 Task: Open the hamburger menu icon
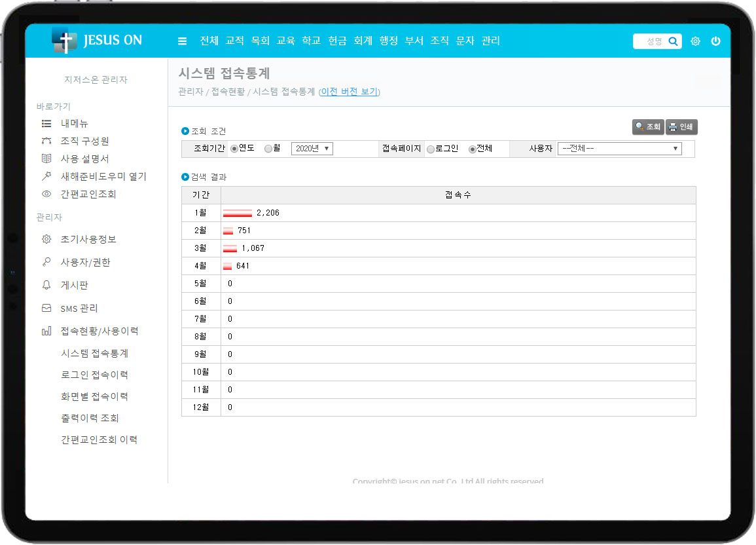pos(183,41)
